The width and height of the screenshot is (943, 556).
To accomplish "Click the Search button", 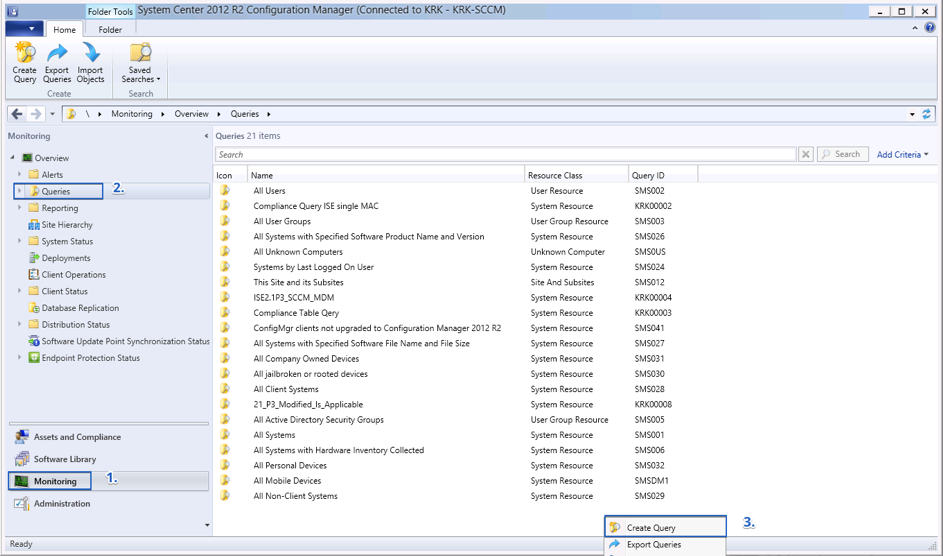I will pyautogui.click(x=843, y=154).
